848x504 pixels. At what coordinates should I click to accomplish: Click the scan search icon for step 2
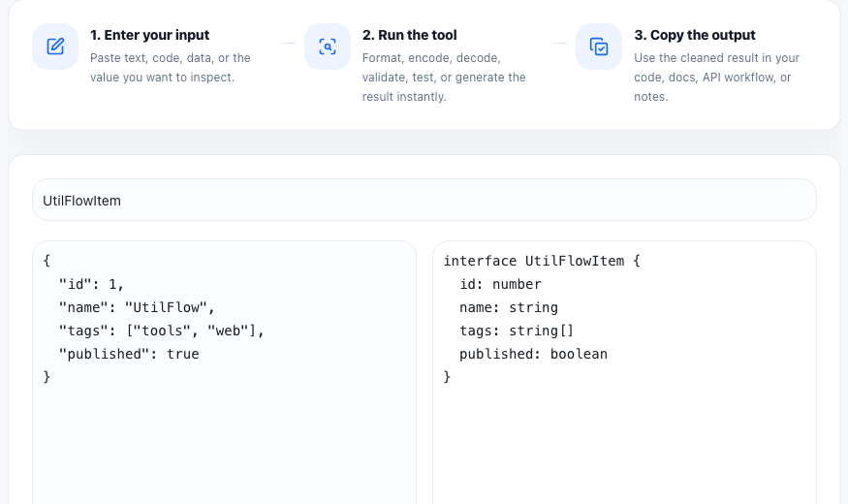328,47
